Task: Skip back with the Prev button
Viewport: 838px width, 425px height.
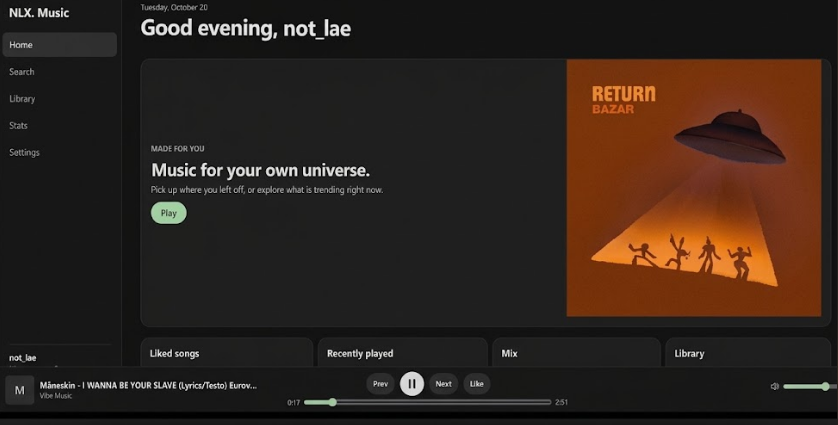Action: [381, 384]
